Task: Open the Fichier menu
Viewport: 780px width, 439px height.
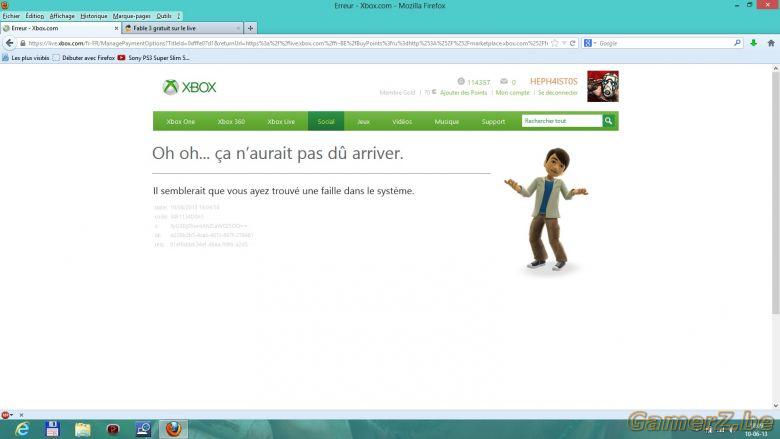Action: point(11,16)
